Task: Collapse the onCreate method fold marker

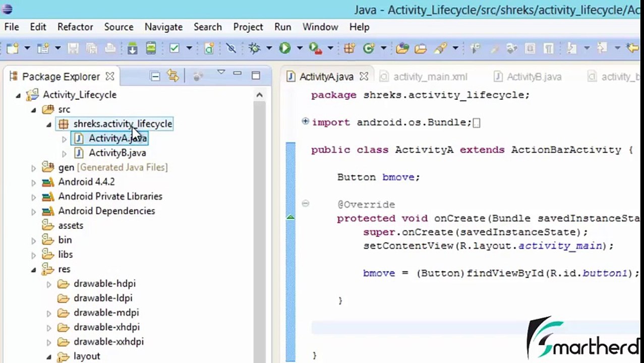Action: [305, 204]
